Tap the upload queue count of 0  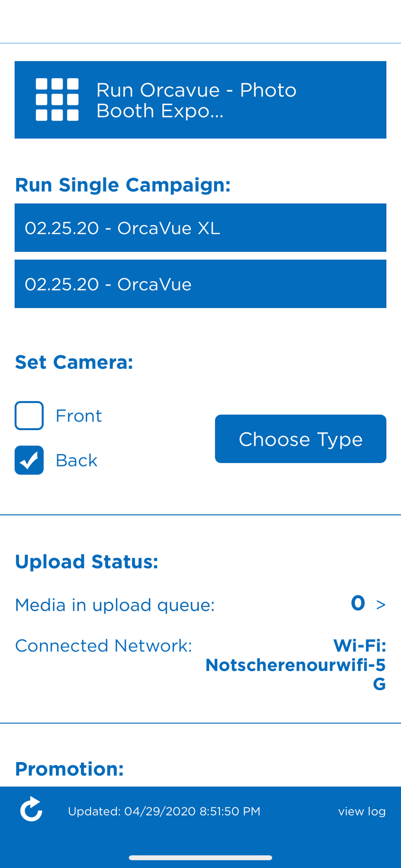coord(358,603)
